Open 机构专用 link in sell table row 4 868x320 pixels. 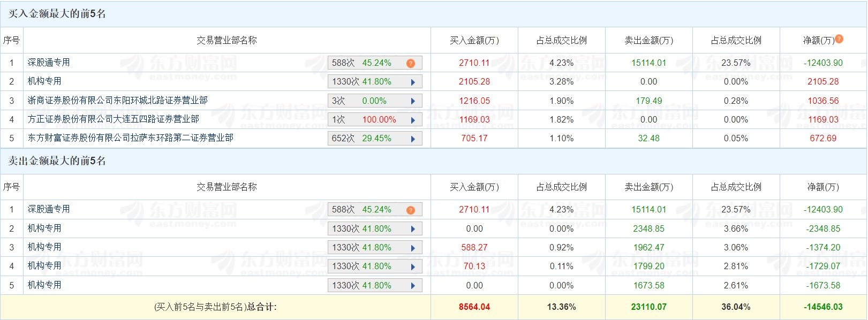tap(44, 266)
